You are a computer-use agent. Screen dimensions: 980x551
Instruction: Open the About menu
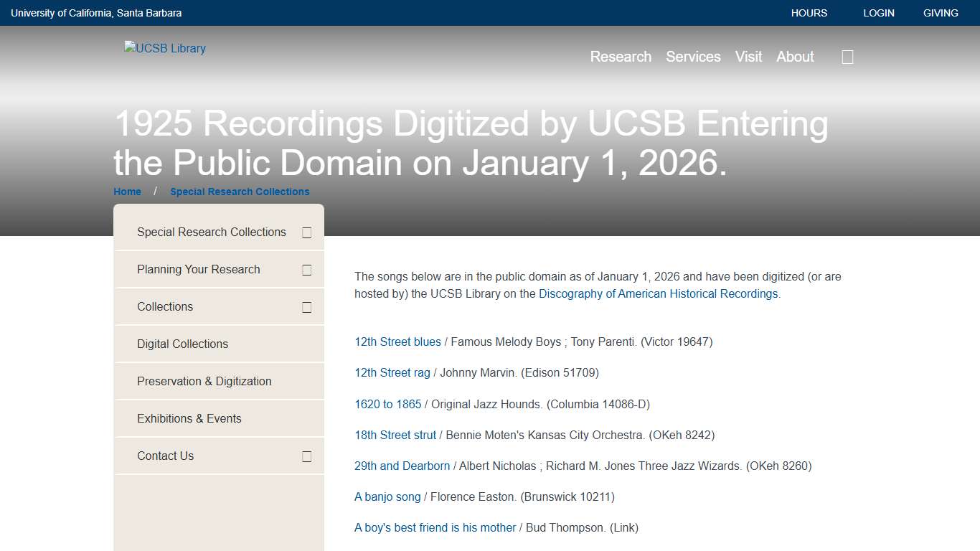(x=794, y=57)
